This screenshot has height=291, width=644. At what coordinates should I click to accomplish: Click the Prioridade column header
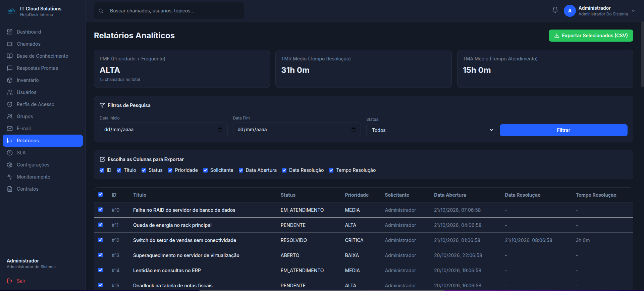point(357,195)
